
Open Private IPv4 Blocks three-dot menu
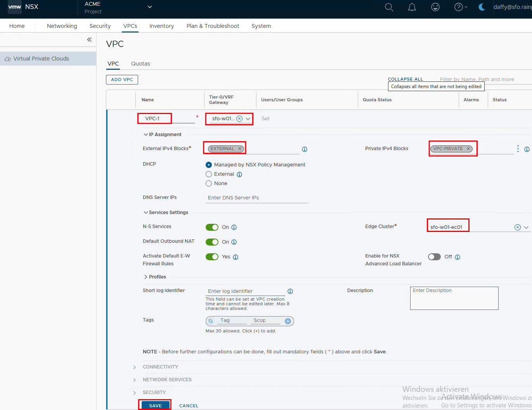(518, 149)
